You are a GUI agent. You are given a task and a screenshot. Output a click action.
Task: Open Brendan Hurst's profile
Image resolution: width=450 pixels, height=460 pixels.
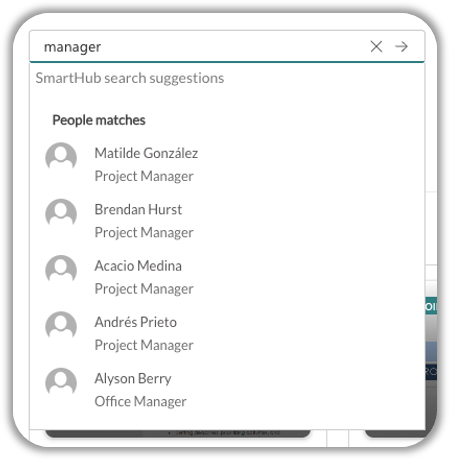pos(138,210)
